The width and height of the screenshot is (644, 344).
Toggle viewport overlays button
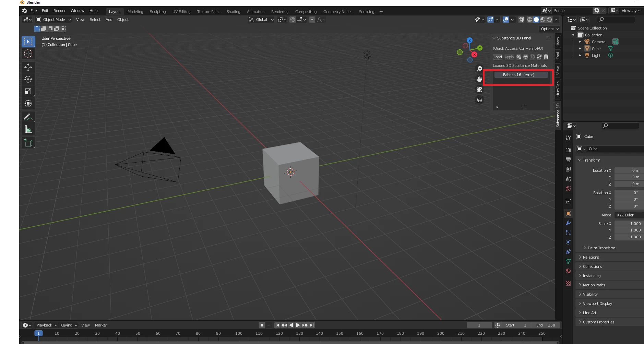tap(506, 20)
